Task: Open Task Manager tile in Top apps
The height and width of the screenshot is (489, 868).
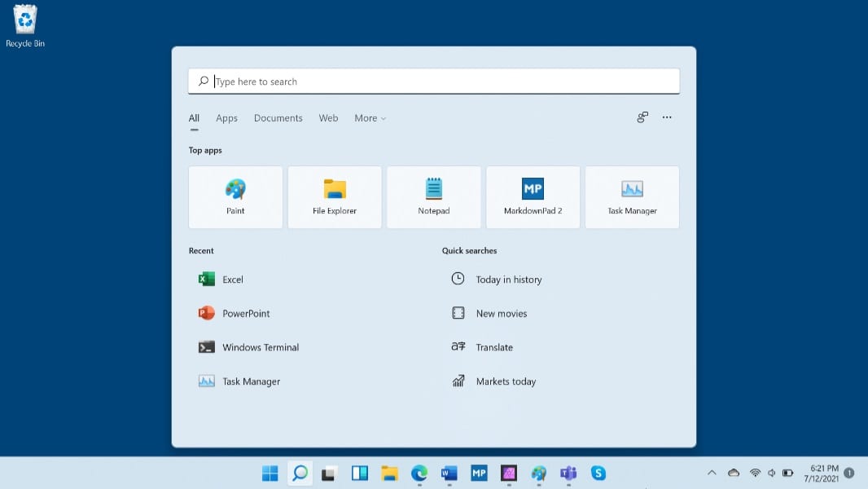Action: pos(632,197)
